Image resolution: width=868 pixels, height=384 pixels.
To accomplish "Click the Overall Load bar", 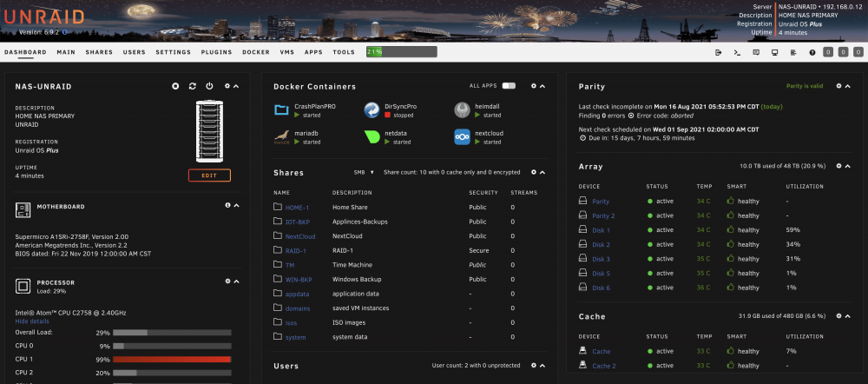I will coord(172,333).
